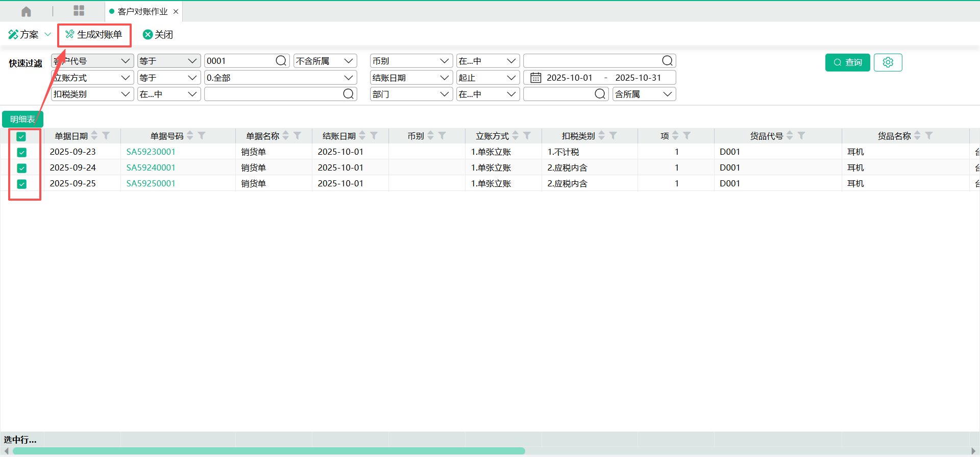Click the lookup icon in 部门 value field
Image resolution: width=980 pixels, height=457 pixels.
click(x=600, y=94)
